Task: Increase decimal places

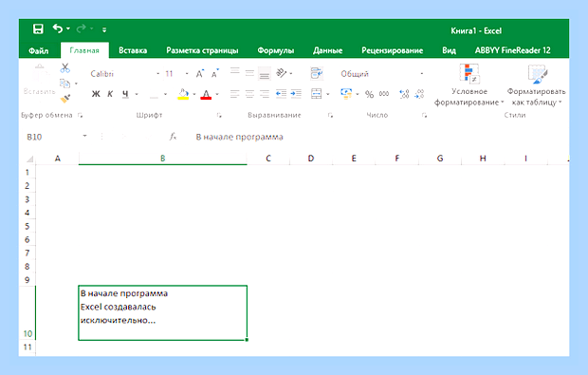Action: (404, 94)
